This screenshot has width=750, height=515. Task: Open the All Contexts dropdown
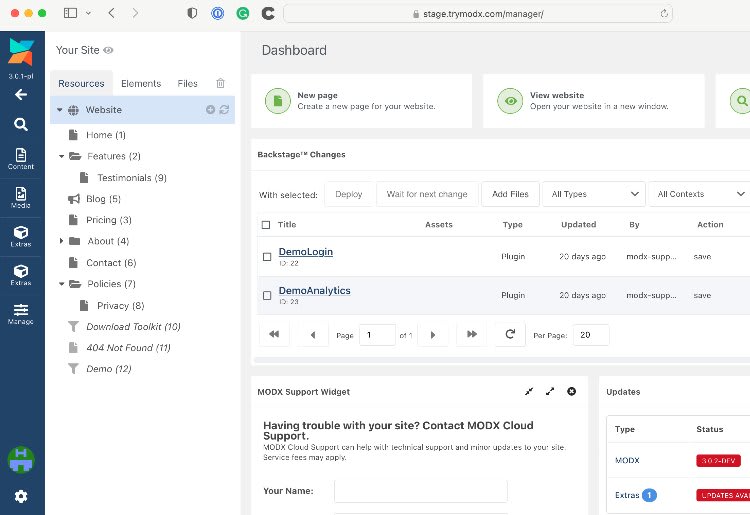[x=700, y=194]
